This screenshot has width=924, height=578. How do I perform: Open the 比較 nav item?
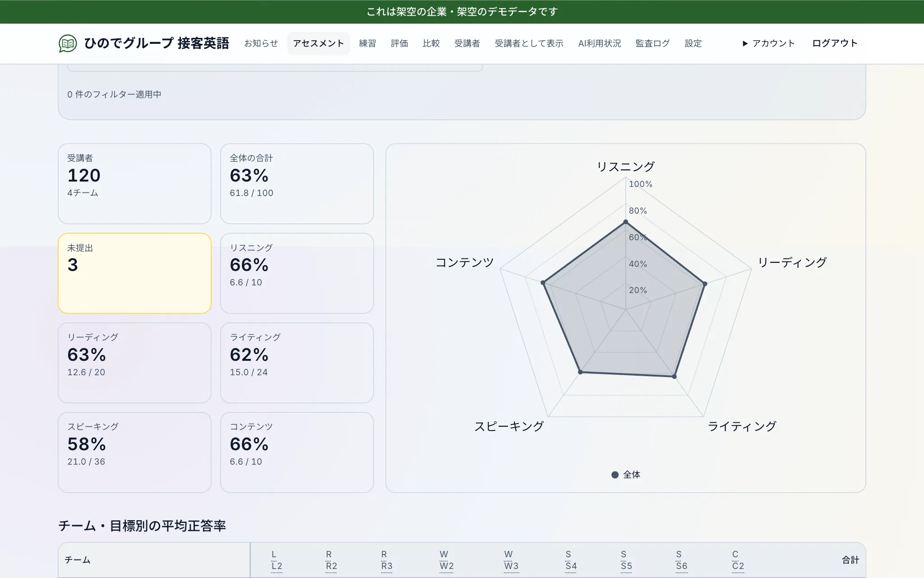[431, 43]
